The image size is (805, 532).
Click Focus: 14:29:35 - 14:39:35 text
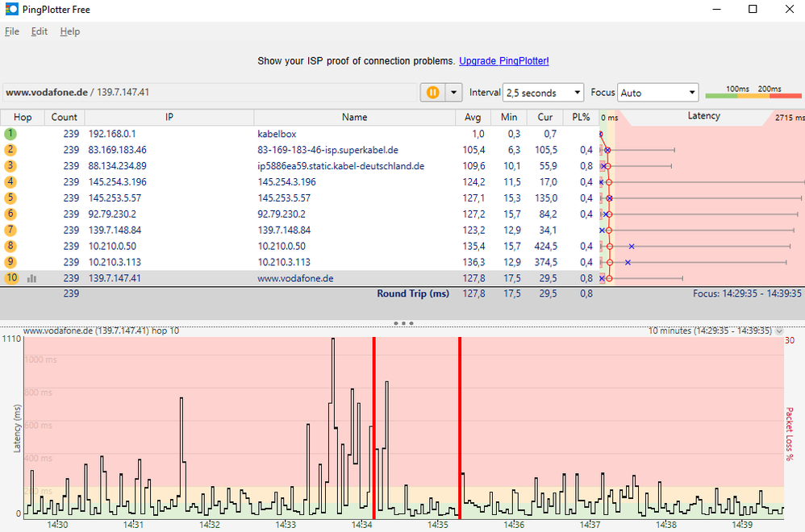[747, 293]
